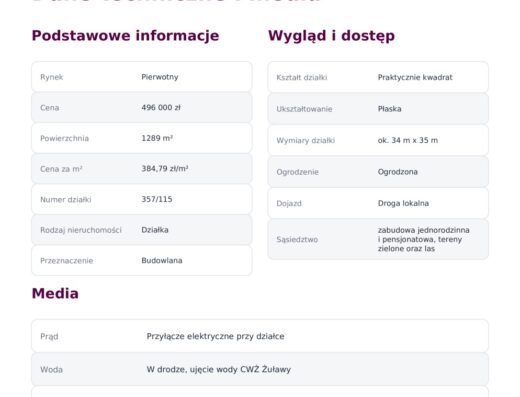
Task: Click the 'Kształt działki' label
Action: coord(302,78)
